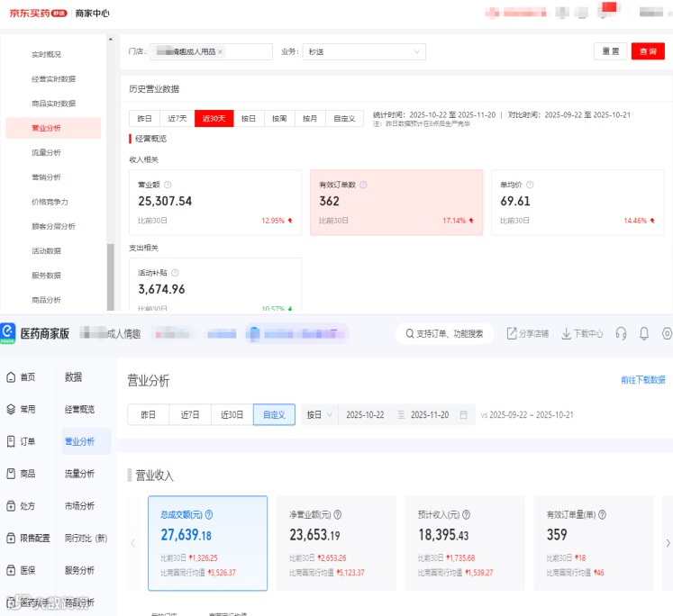The width and height of the screenshot is (673, 616).
Task: Select 昨日 tab in 历史营业数据
Action: tap(145, 118)
